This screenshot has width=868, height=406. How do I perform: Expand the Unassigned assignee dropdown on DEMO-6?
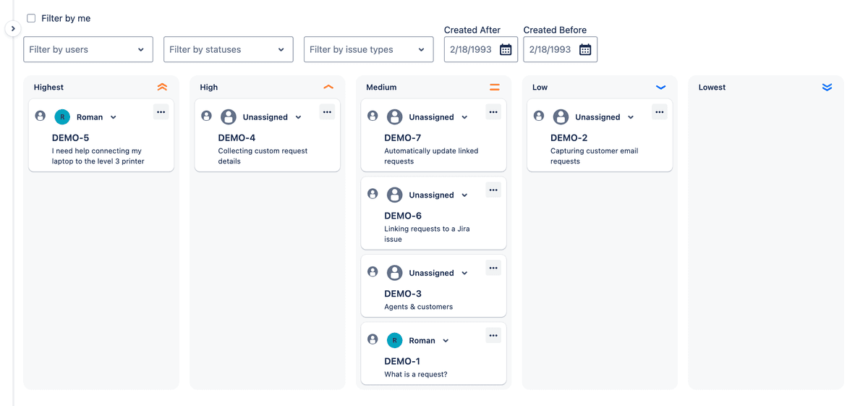464,195
